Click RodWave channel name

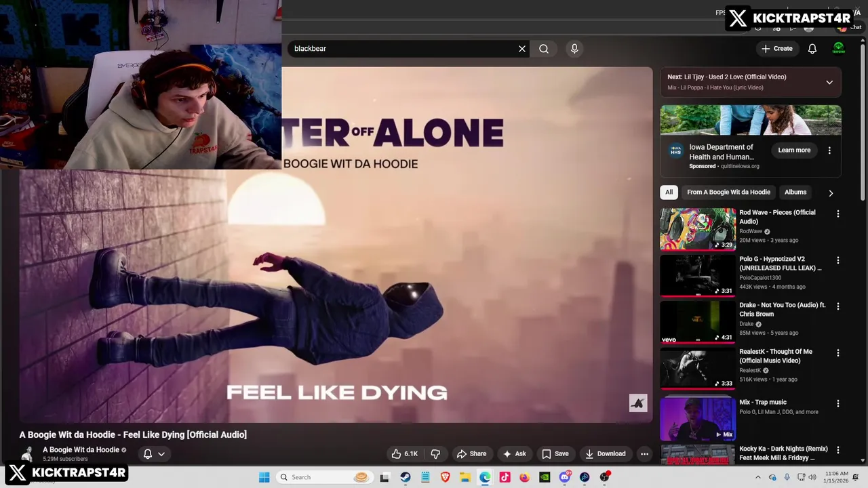click(x=751, y=231)
